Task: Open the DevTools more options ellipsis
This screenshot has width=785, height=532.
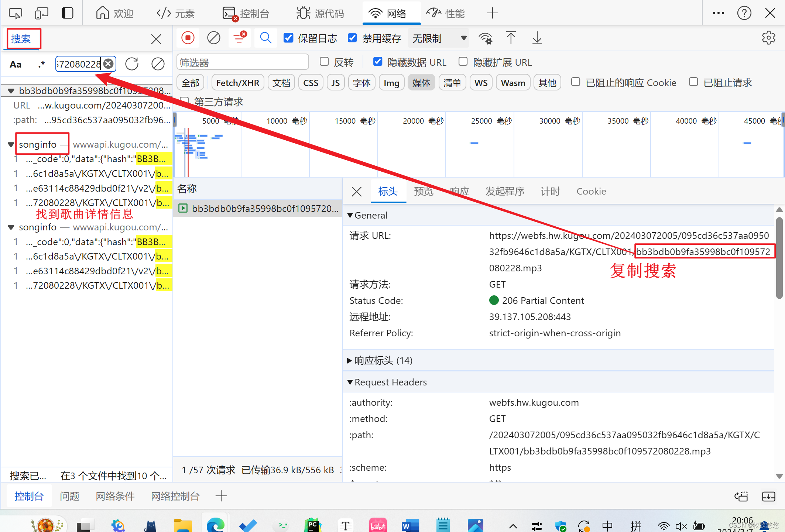Action: pyautogui.click(x=718, y=13)
